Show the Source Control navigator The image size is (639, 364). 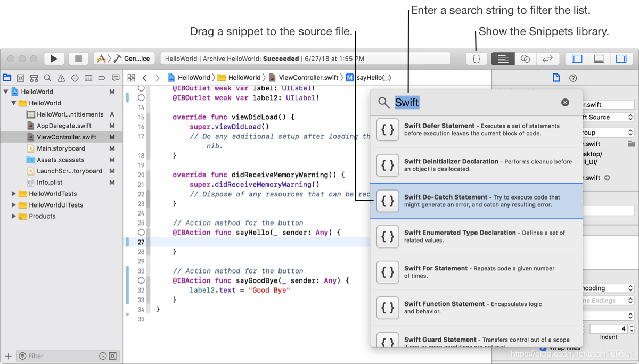point(20,78)
